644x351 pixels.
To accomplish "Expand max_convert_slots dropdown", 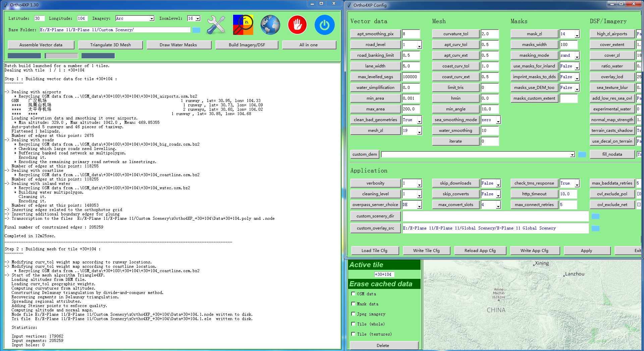I will point(498,205).
